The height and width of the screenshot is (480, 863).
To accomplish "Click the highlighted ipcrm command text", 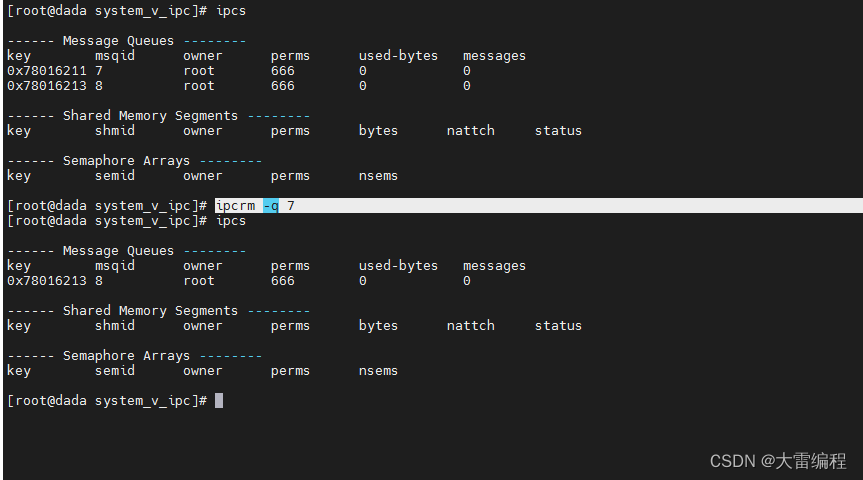I will tap(235, 205).
